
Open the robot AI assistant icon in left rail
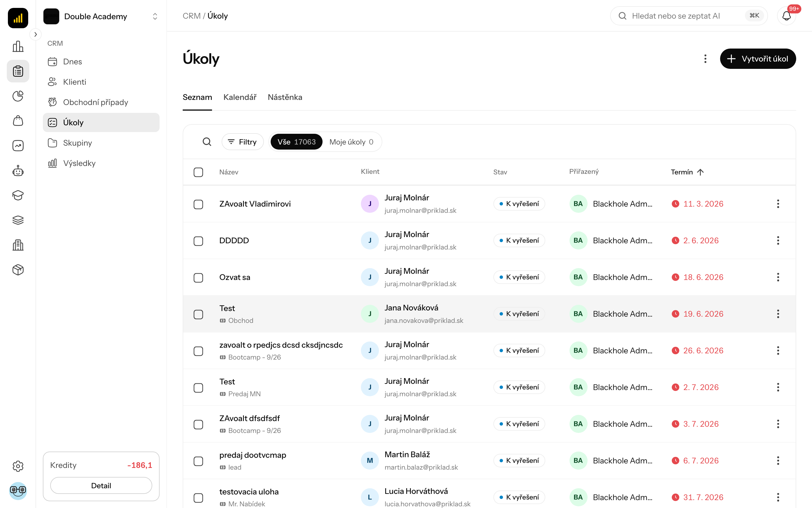tap(18, 171)
